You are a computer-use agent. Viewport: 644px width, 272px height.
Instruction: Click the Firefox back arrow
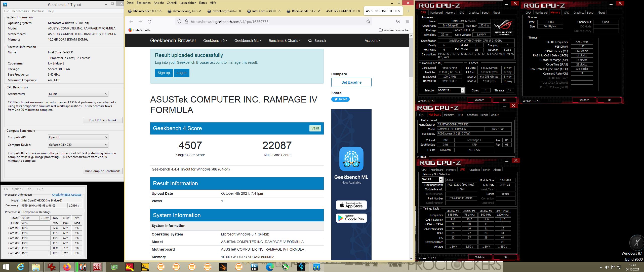tap(131, 22)
